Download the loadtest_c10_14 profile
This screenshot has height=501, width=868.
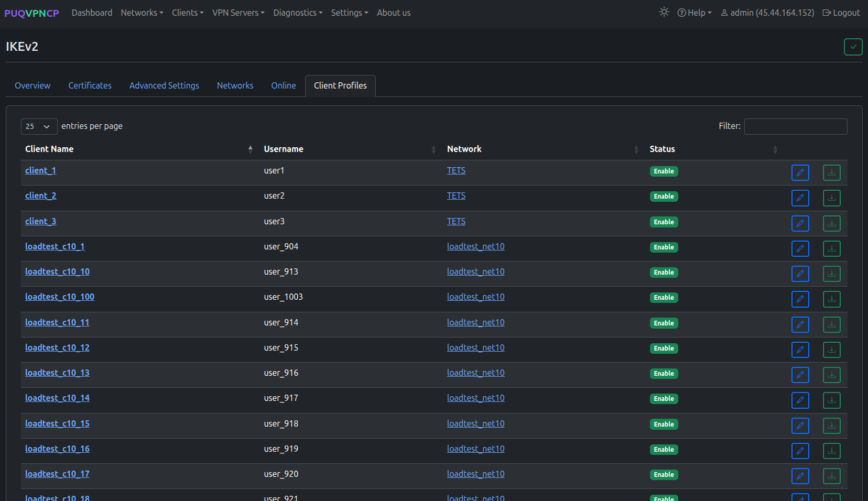831,400
